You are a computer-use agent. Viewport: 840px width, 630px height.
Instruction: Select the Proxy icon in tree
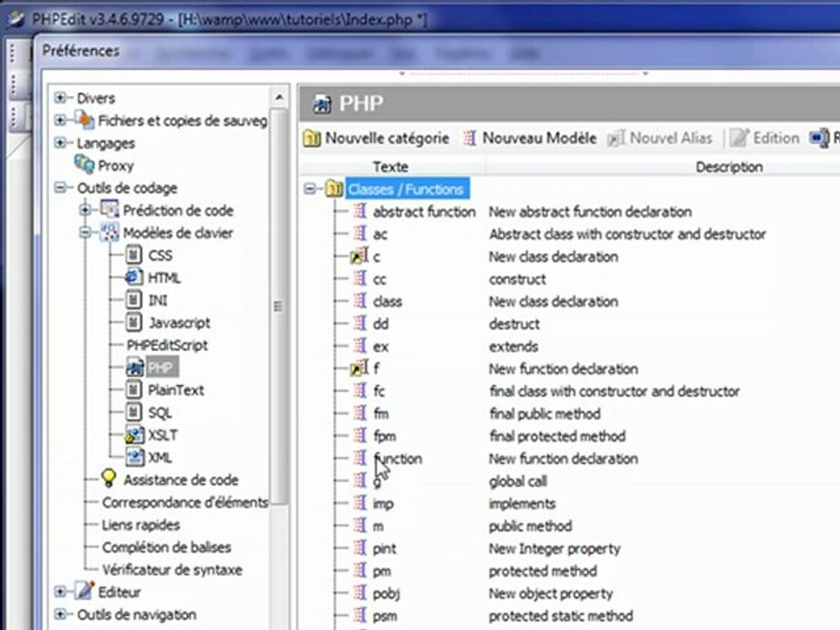[x=84, y=164]
